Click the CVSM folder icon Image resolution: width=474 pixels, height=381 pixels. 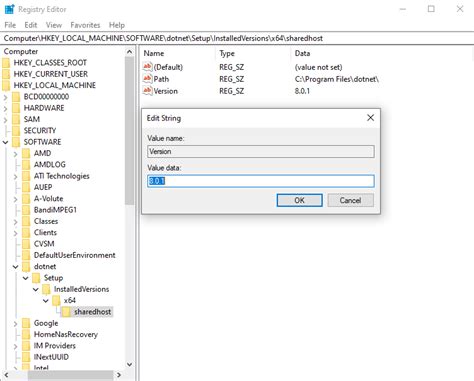pos(26,244)
